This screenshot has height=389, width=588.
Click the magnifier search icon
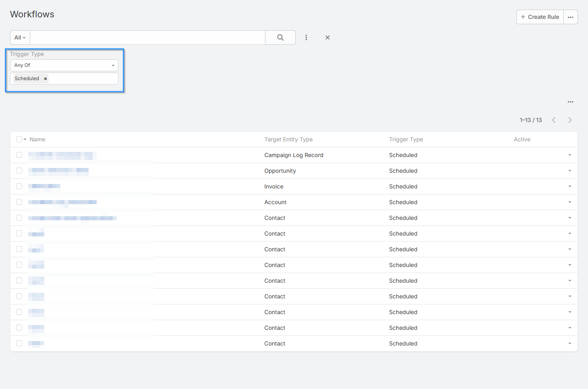tap(280, 37)
